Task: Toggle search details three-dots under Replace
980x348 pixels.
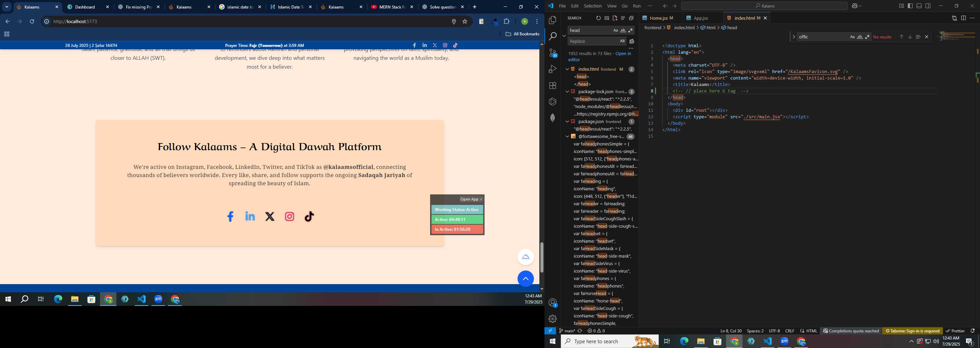Action: coord(631,49)
